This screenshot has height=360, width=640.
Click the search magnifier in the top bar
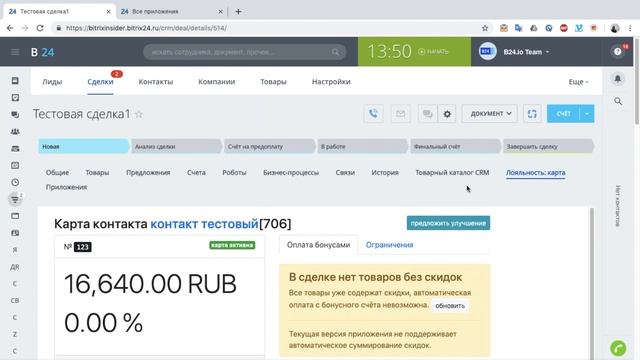[x=335, y=52]
